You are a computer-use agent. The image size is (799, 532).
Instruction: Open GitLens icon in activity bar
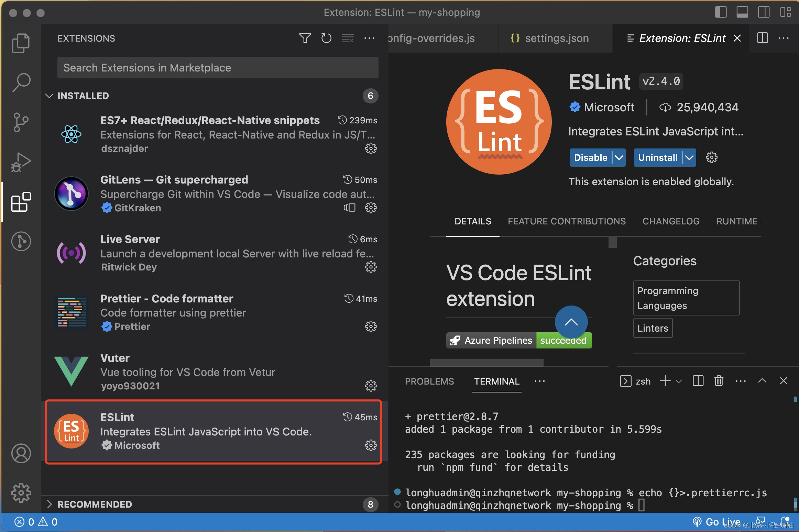21,241
